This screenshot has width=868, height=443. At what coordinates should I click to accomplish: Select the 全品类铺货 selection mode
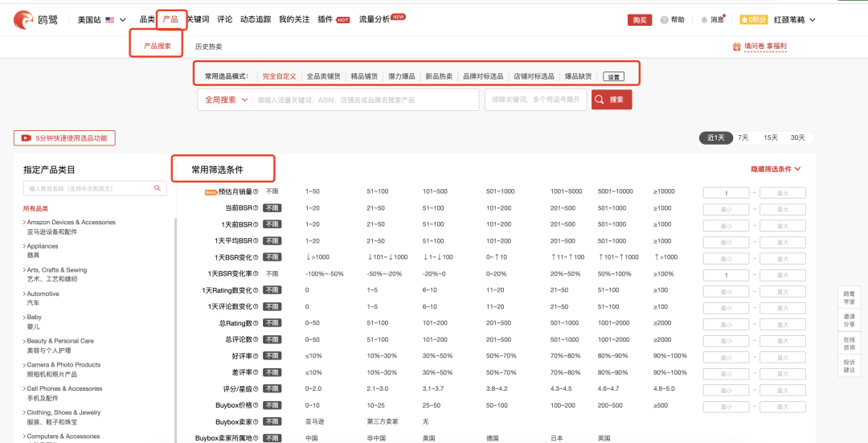pyautogui.click(x=323, y=76)
